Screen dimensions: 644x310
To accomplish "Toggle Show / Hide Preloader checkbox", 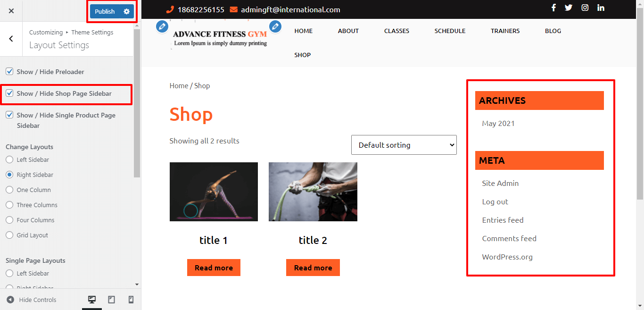I will (9, 72).
